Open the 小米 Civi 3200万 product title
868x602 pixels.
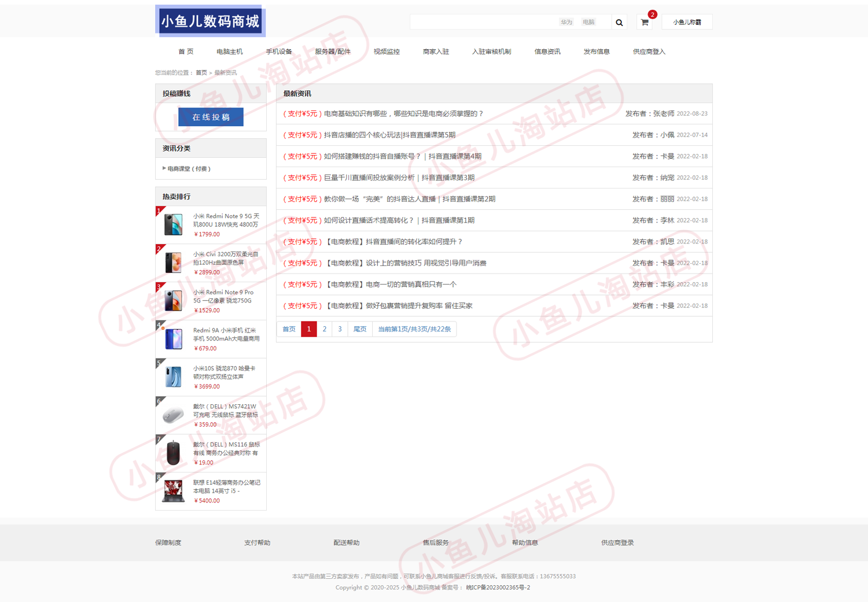226,258
